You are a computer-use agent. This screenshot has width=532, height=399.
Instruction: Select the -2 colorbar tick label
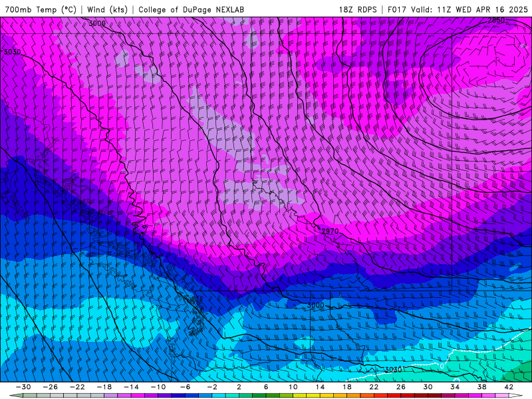click(211, 387)
